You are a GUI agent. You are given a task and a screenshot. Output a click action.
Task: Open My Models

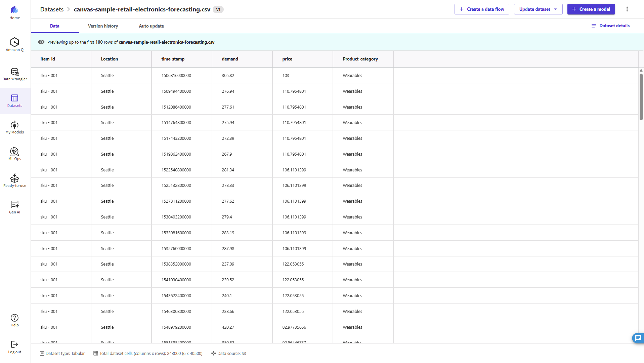pos(14,127)
